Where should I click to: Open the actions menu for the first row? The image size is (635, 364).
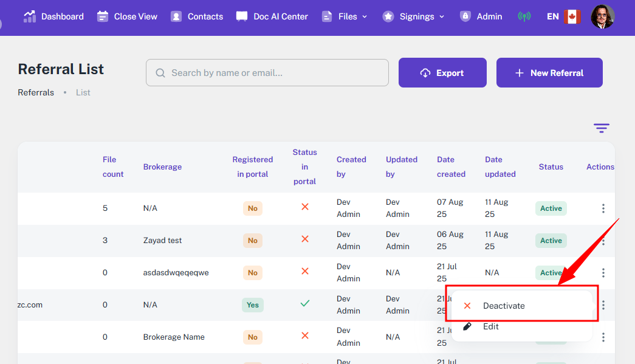[603, 208]
